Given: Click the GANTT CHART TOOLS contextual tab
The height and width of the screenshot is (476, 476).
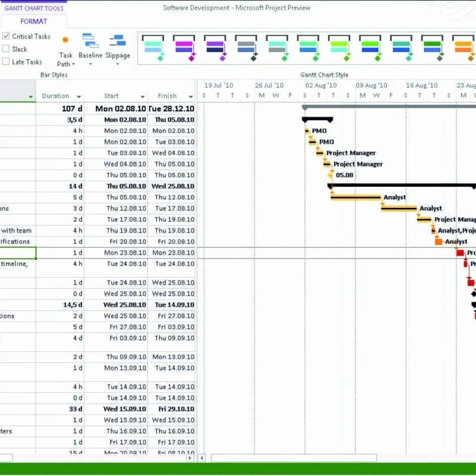Looking at the screenshot, I should 34,8.
